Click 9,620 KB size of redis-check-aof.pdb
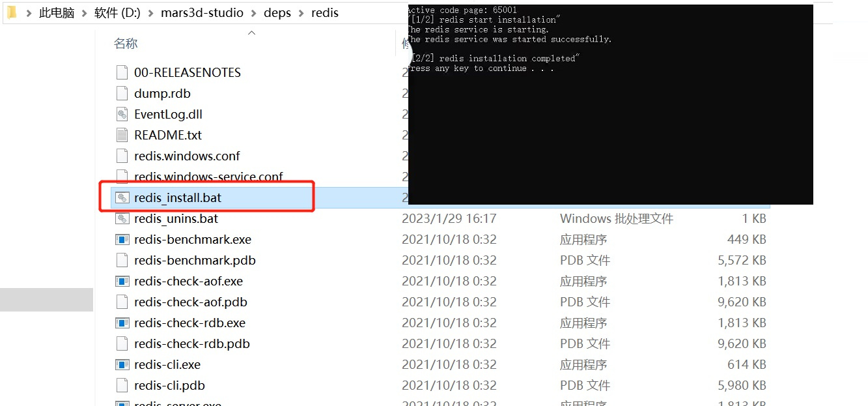Screen dimensions: 868x406 point(742,302)
